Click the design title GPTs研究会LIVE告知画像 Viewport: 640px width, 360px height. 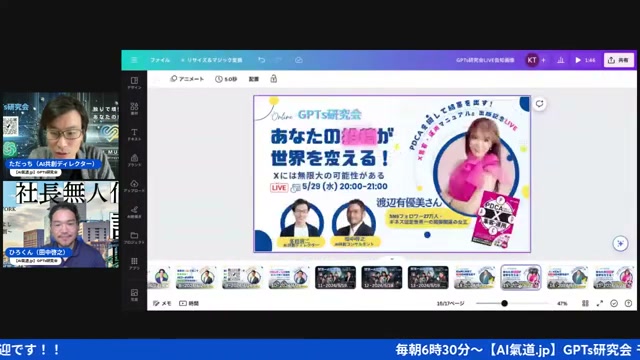tap(485, 60)
